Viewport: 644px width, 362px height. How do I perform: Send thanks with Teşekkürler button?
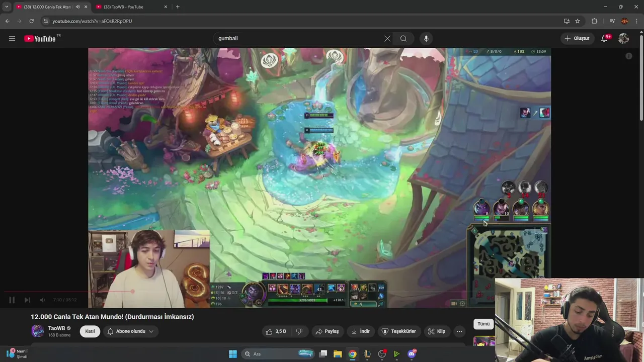[x=399, y=331]
